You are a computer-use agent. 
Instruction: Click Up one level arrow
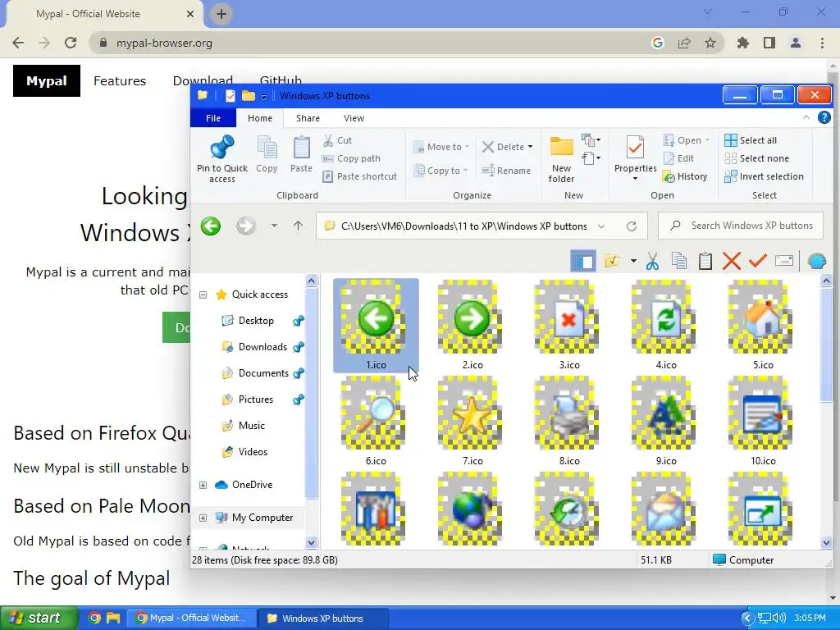coord(298,226)
